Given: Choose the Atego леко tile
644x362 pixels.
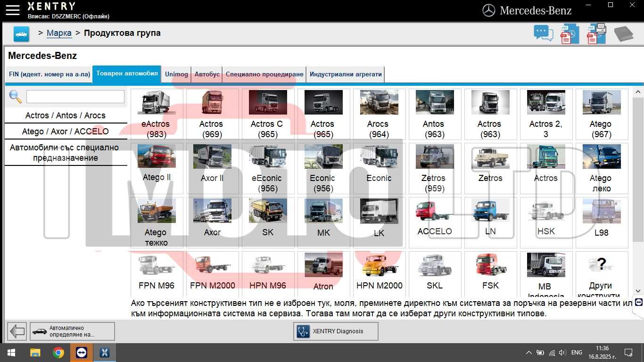Looking at the screenshot, I should point(602,169).
